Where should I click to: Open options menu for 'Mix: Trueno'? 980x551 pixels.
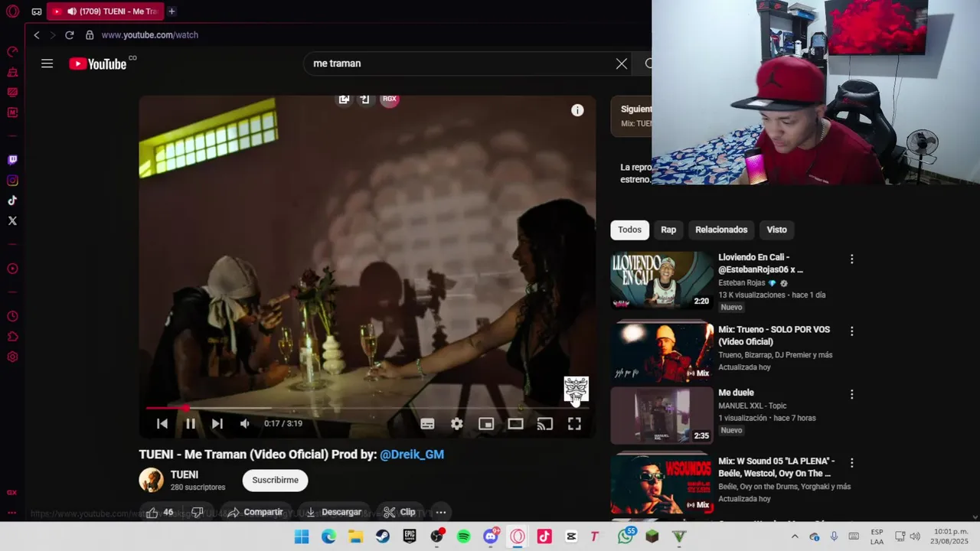pyautogui.click(x=851, y=331)
